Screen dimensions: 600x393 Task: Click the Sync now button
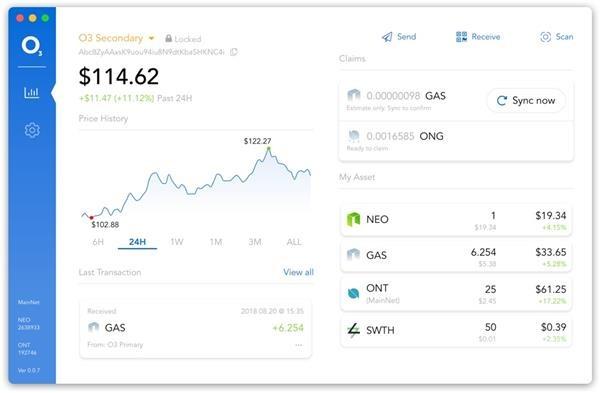[526, 101]
